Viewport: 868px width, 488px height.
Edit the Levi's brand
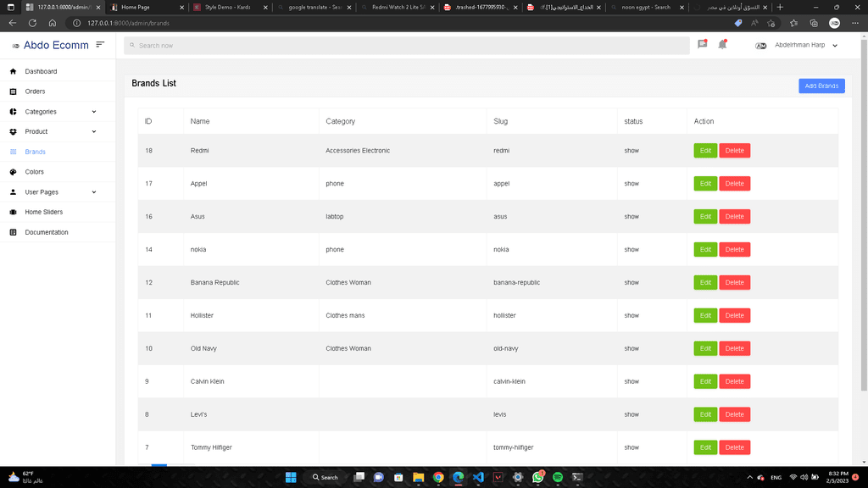(705, 414)
